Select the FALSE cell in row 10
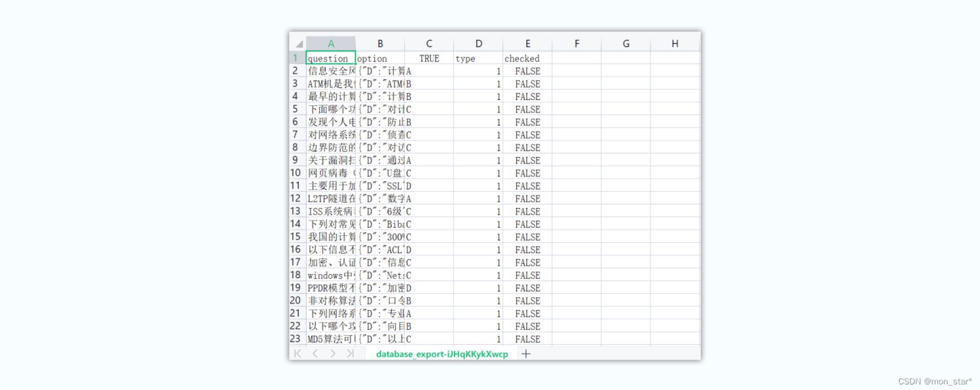Viewport: 980px width, 390px height. 527,173
